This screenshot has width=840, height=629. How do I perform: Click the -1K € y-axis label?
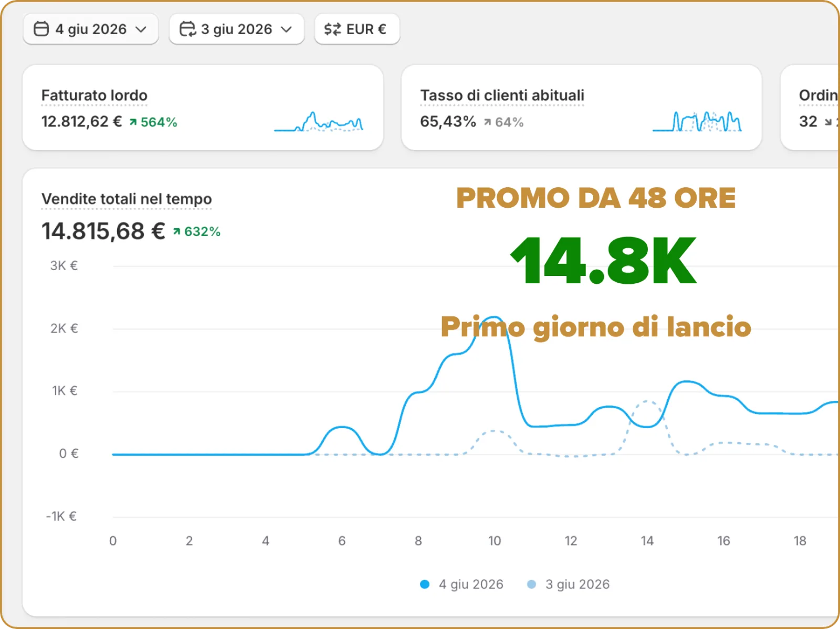pos(61,516)
